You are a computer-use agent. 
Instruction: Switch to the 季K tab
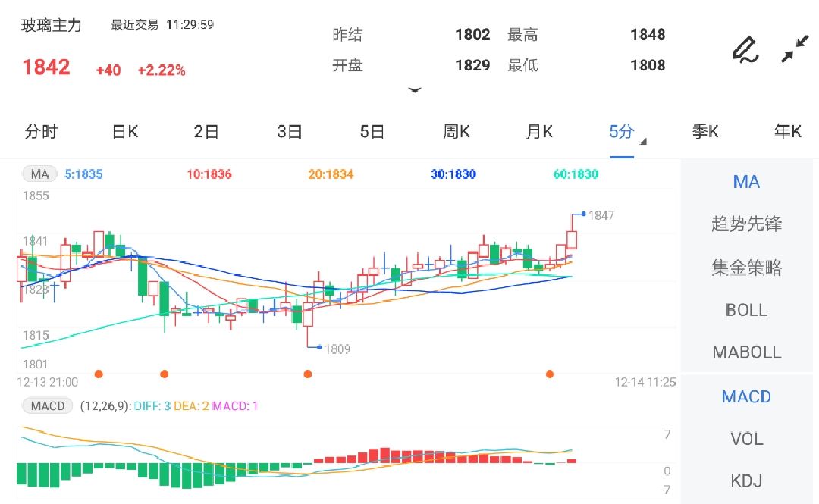pos(705,132)
